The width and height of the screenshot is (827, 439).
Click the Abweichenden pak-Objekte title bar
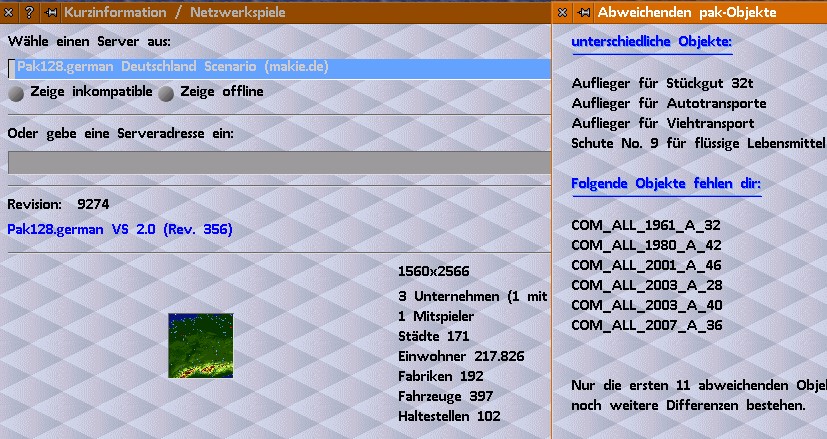pos(700,13)
